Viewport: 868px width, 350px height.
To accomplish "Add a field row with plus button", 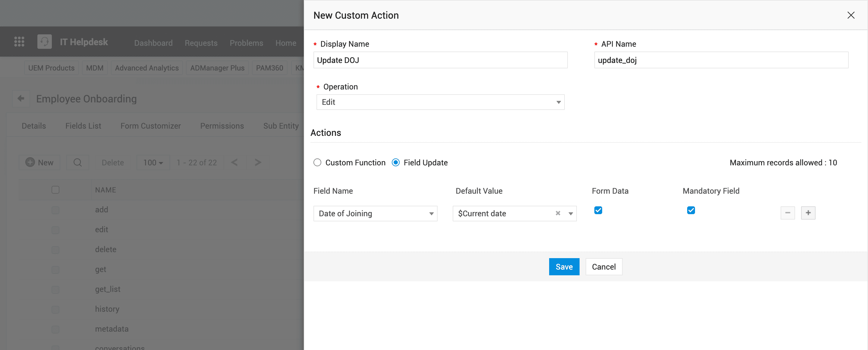I will pos(808,213).
